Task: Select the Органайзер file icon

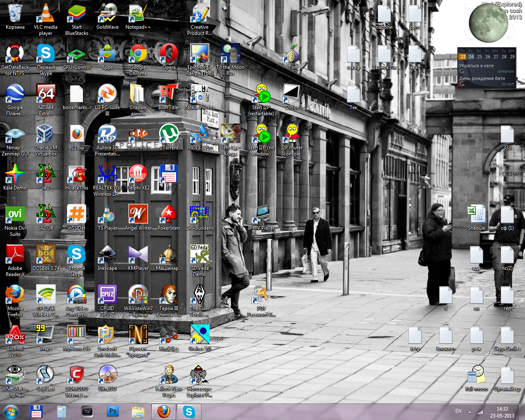Action: (507, 379)
